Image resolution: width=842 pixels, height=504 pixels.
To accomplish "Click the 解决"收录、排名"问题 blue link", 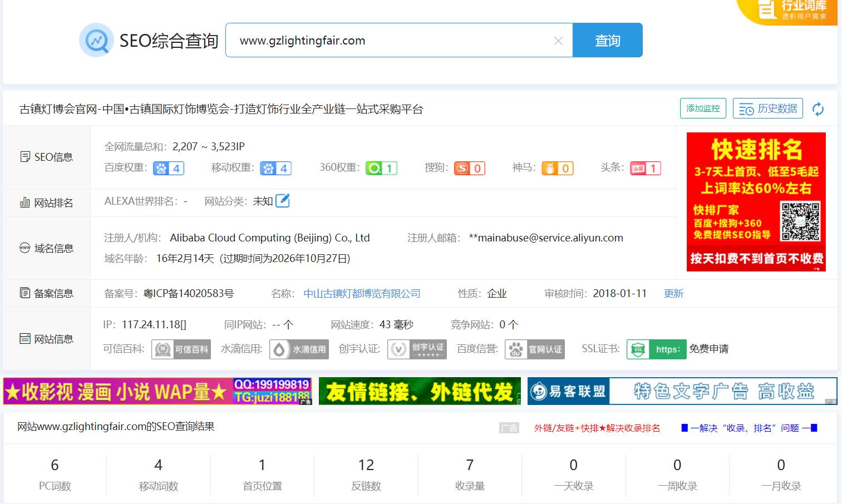I will [749, 428].
